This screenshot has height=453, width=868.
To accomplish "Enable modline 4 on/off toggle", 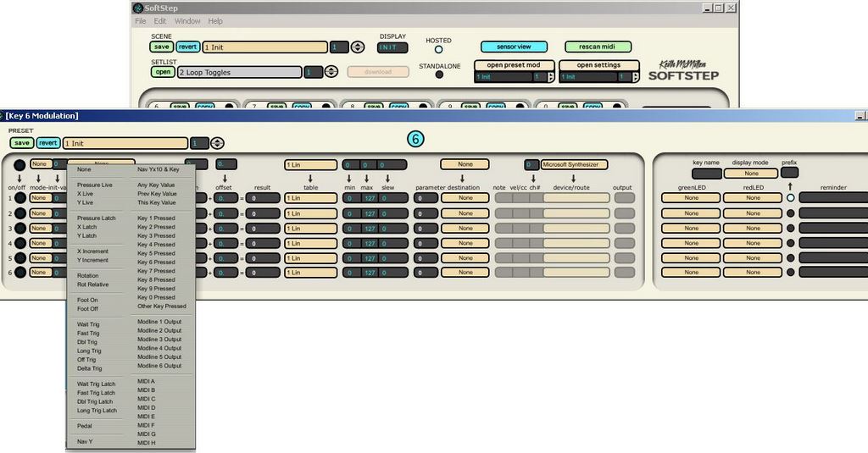I will pos(19,243).
